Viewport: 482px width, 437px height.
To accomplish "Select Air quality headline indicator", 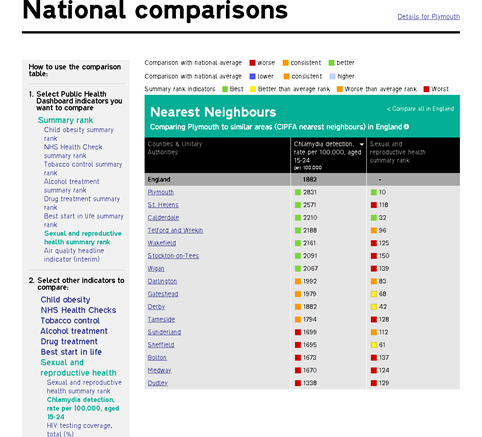I will (74, 255).
